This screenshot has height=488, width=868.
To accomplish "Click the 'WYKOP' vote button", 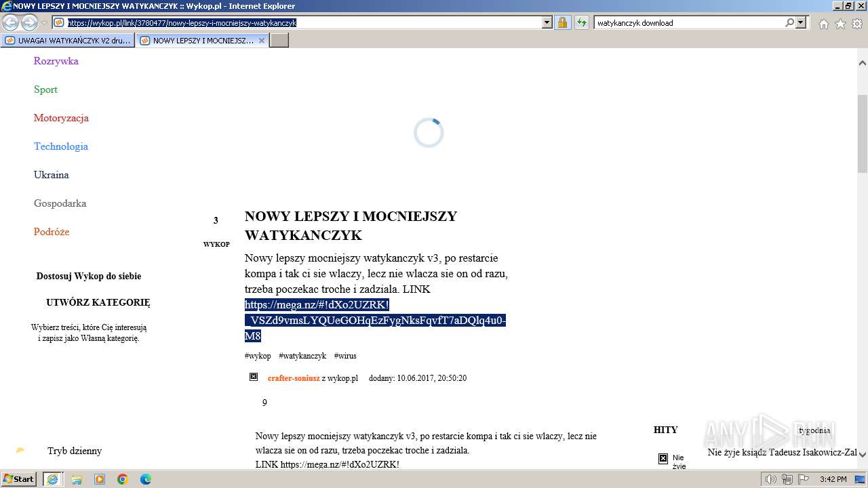I will tap(216, 244).
